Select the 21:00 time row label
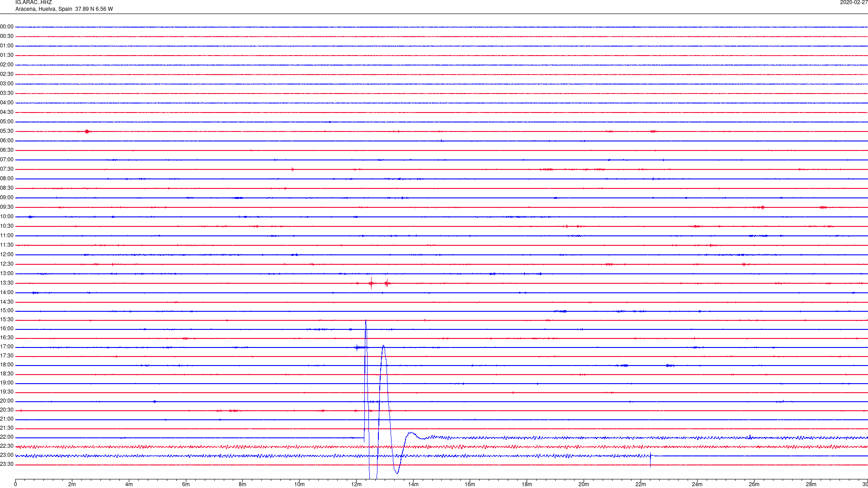The width and height of the screenshot is (868, 488). (7, 419)
